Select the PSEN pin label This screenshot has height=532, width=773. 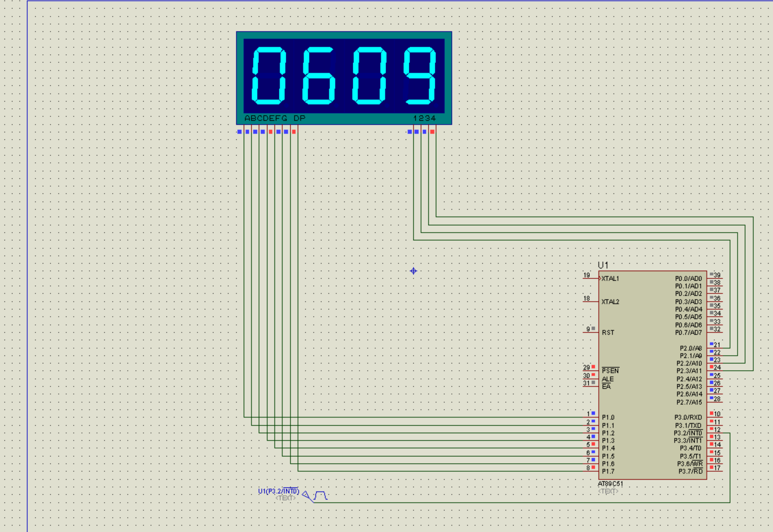[x=610, y=371]
